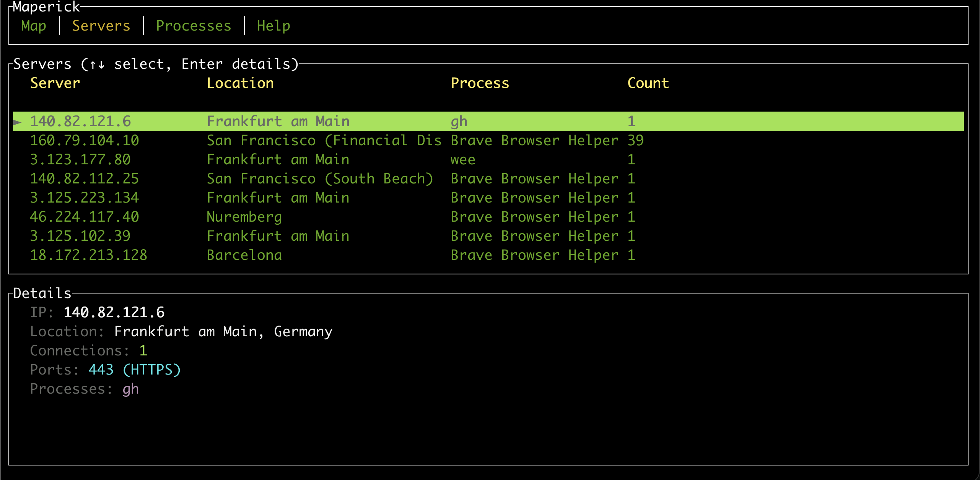Open the Help menu
980x480 pixels.
point(273,26)
